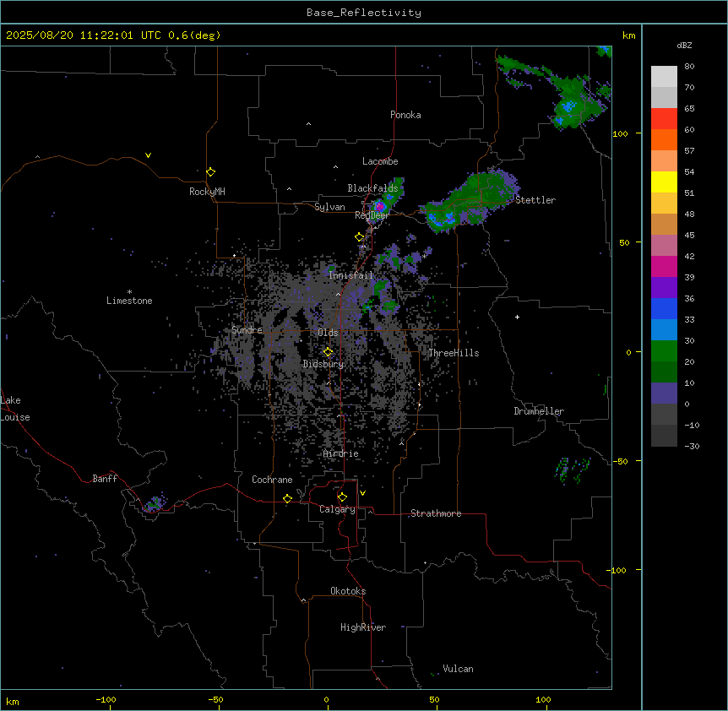Click the Didsbury label
728x711 pixels.
pyautogui.click(x=323, y=364)
